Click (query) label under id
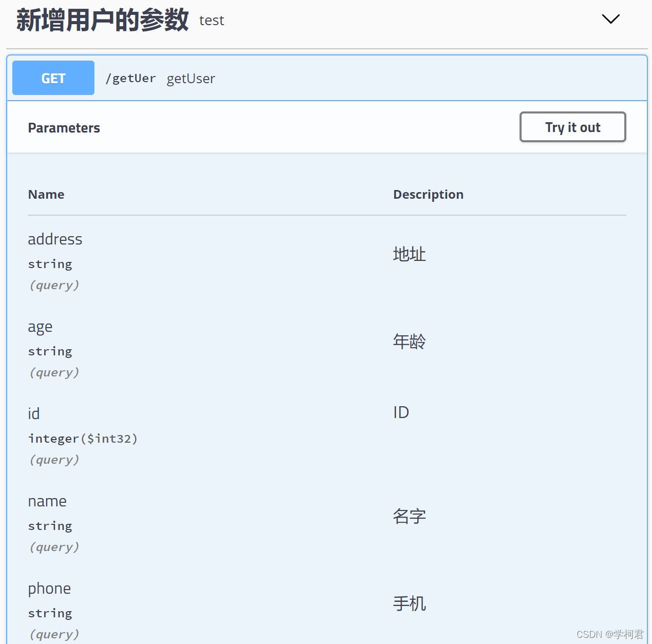Screen dimensions: 652x644 [x=54, y=460]
